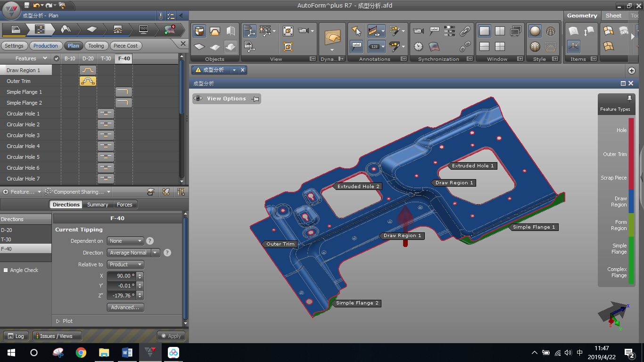Open Google Chrome from the taskbar
The height and width of the screenshot is (362, 644).
[x=81, y=353]
